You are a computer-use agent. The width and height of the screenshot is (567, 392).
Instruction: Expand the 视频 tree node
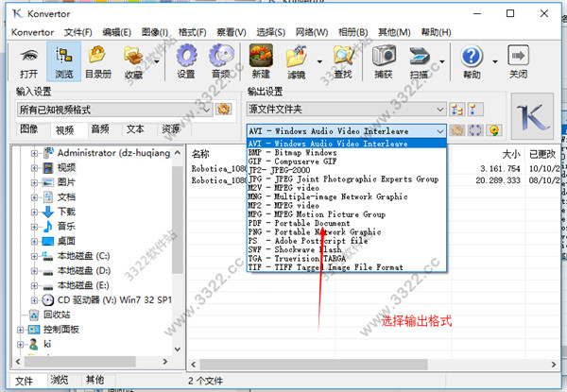pos(34,168)
